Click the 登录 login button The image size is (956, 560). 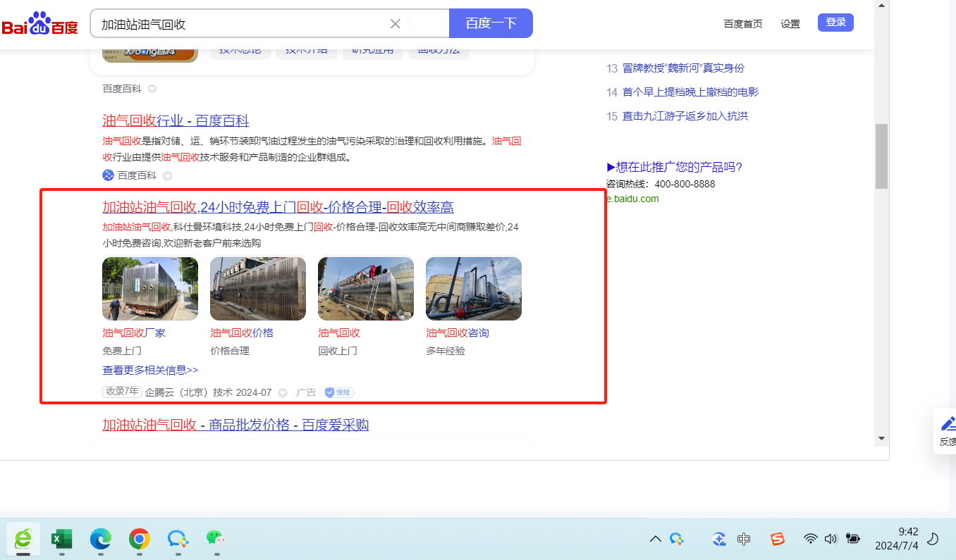click(x=835, y=23)
